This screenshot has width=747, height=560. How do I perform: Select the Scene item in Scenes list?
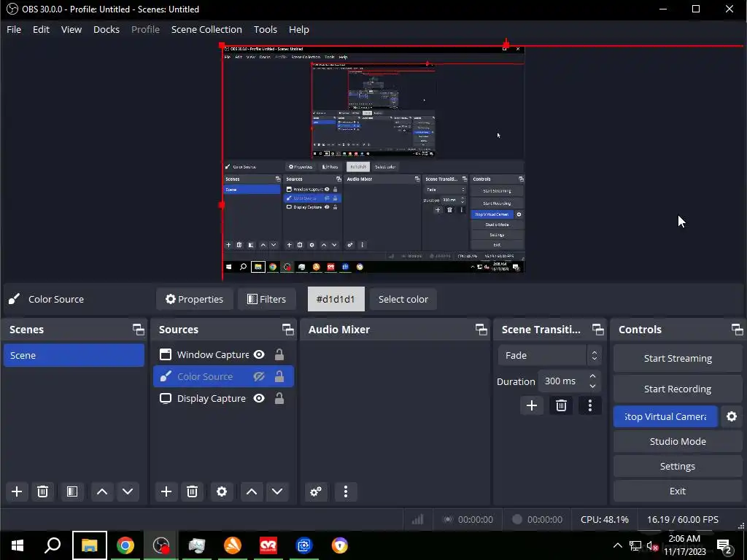coord(74,355)
